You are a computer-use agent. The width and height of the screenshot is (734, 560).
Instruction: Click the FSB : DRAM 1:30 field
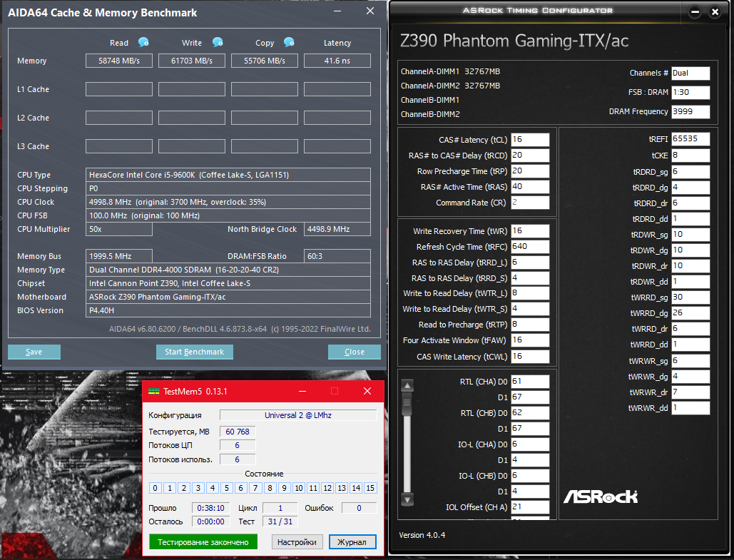690,92
